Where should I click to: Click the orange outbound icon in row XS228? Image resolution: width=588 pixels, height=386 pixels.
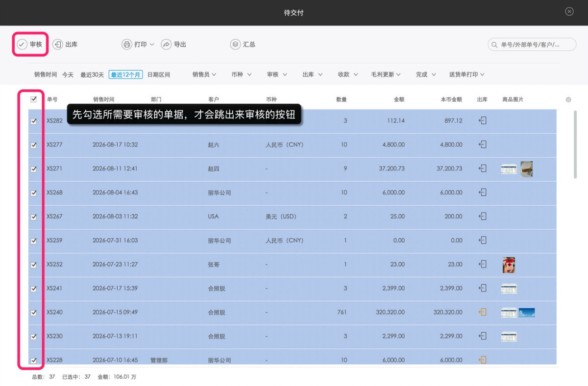483,360
